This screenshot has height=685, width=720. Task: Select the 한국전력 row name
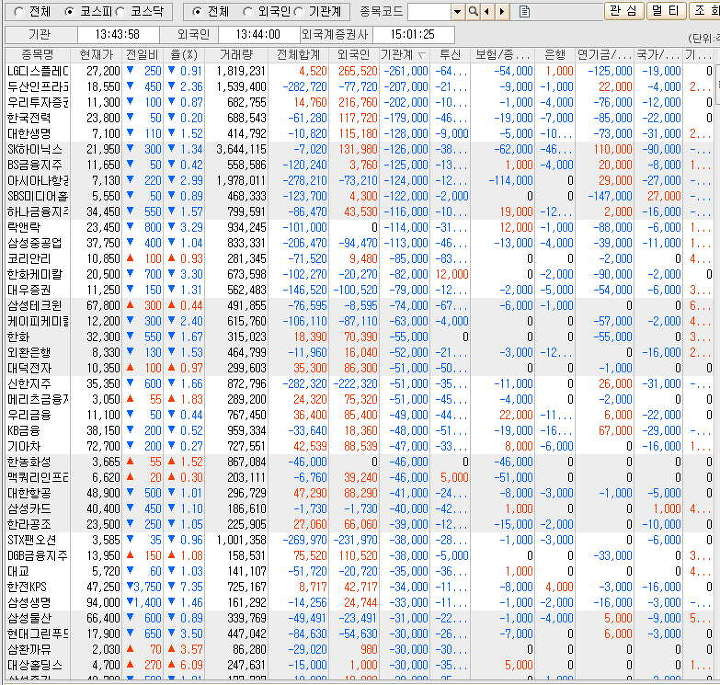click(29, 118)
